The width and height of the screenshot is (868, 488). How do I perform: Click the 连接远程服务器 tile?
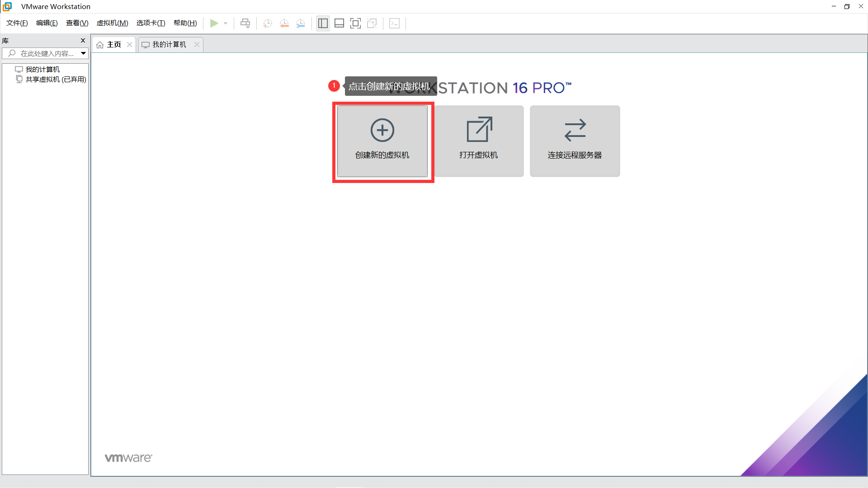coord(575,141)
